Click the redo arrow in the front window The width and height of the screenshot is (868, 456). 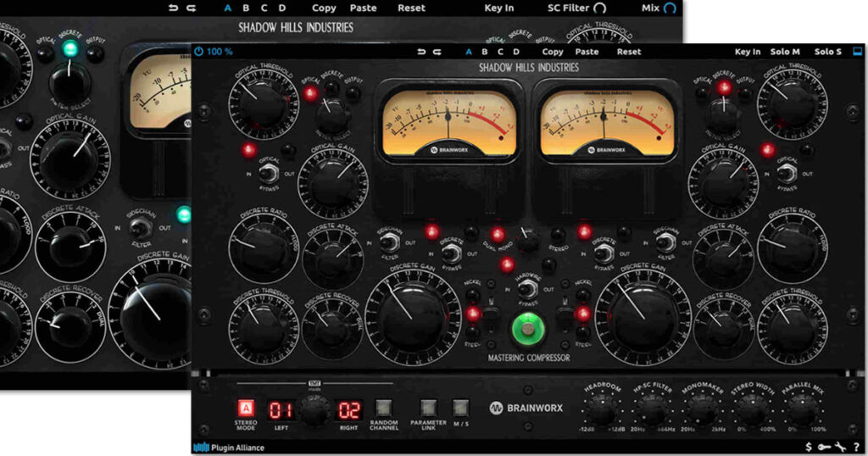pos(437,52)
